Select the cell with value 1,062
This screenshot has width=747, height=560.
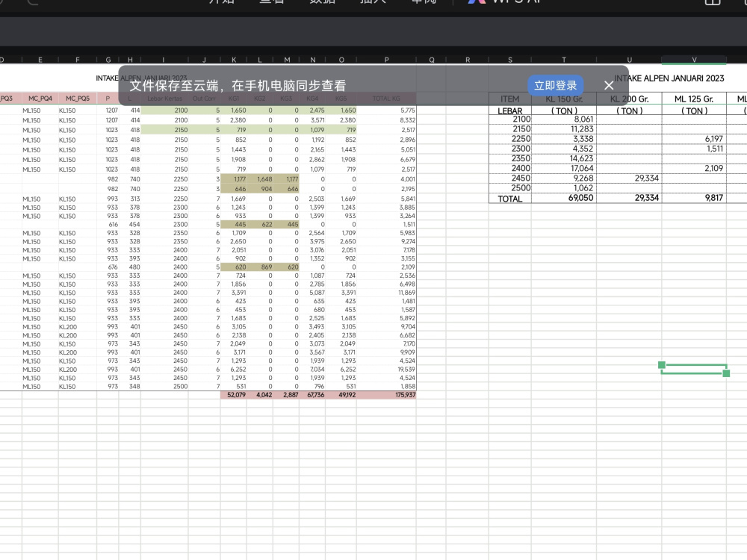tap(563, 188)
